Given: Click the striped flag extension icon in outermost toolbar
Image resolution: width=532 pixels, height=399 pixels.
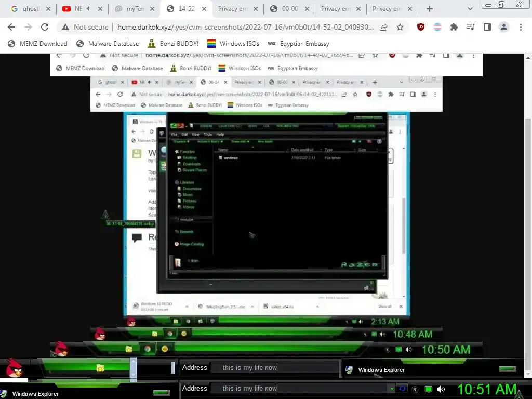Looking at the screenshot, I should [x=437, y=27].
